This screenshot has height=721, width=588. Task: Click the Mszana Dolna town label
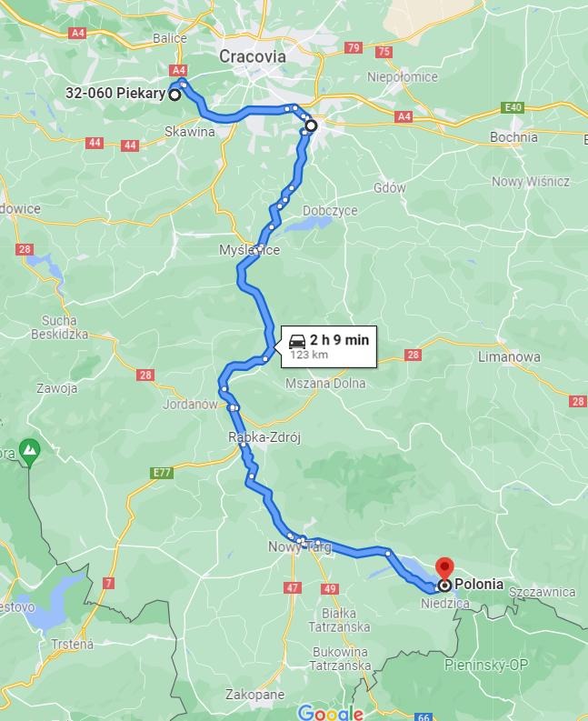325,383
